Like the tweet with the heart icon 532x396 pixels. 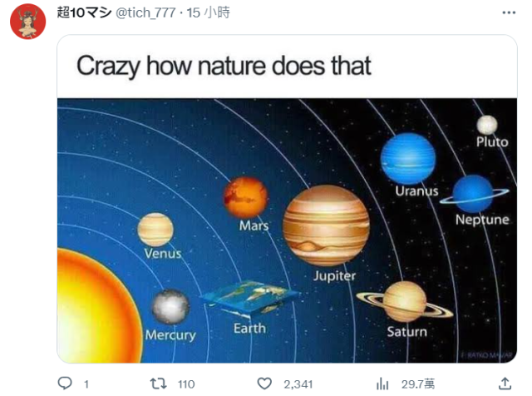[x=264, y=384]
